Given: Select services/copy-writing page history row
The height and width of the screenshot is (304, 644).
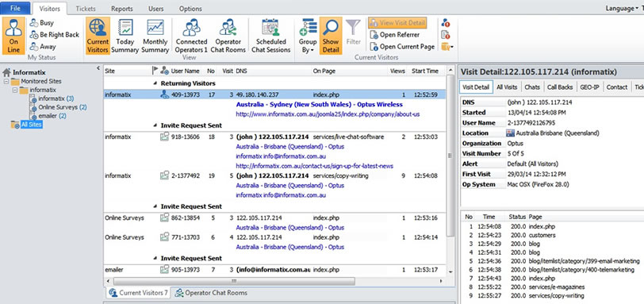Looking at the screenshot, I should pyautogui.click(x=552, y=296).
